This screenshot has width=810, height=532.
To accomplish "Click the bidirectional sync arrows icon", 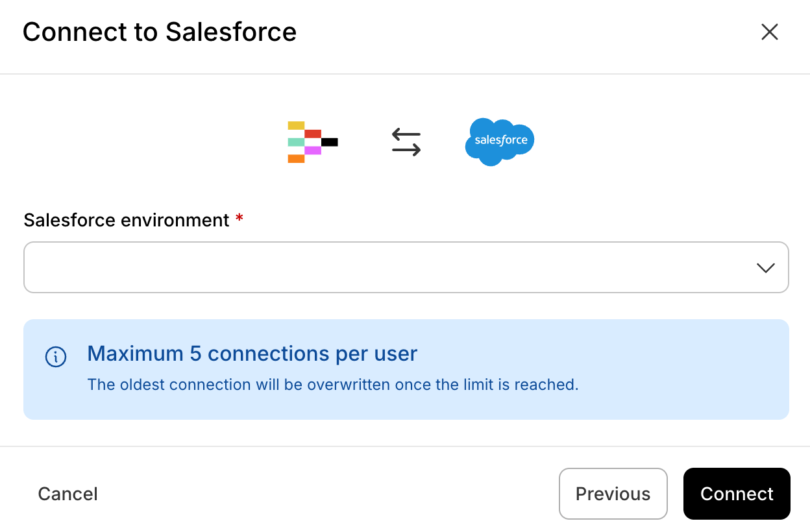I will pyautogui.click(x=406, y=141).
